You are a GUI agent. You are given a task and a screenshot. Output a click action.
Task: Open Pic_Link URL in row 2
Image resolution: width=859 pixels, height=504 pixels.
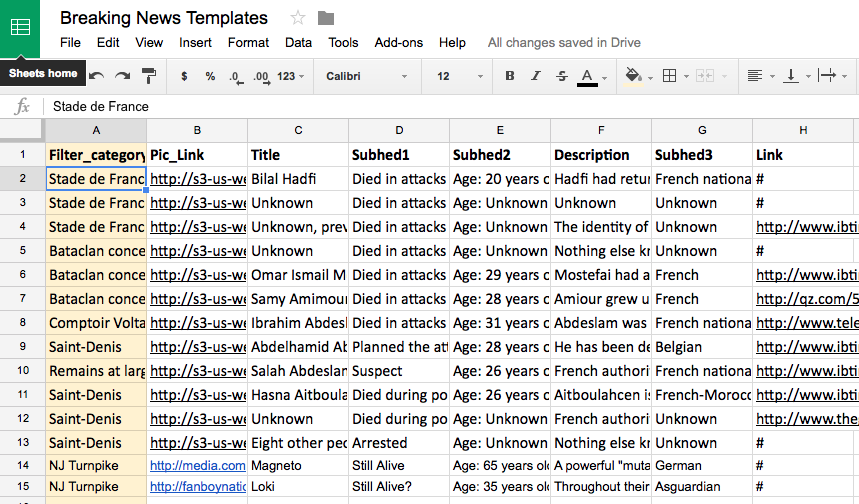point(198,179)
